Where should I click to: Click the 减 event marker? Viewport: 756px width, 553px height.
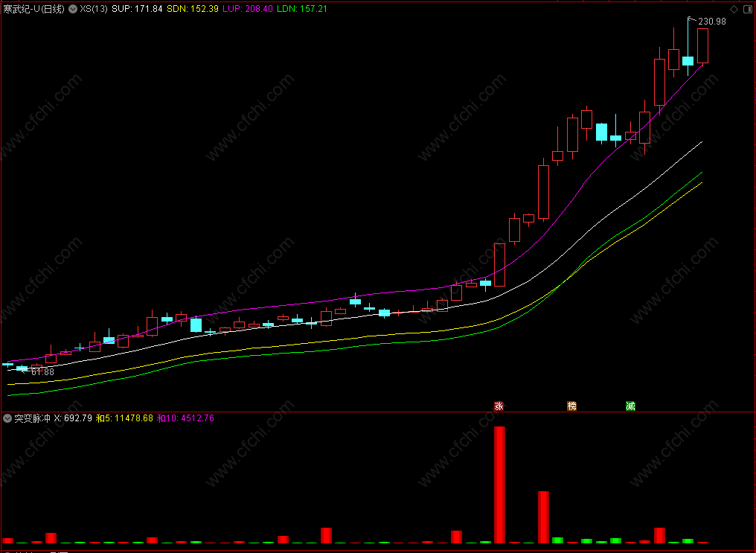[x=630, y=406]
